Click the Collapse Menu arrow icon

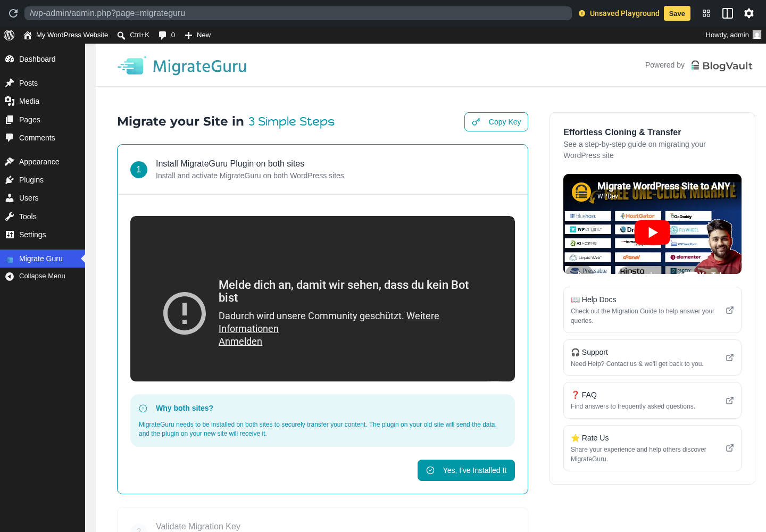tap(10, 276)
